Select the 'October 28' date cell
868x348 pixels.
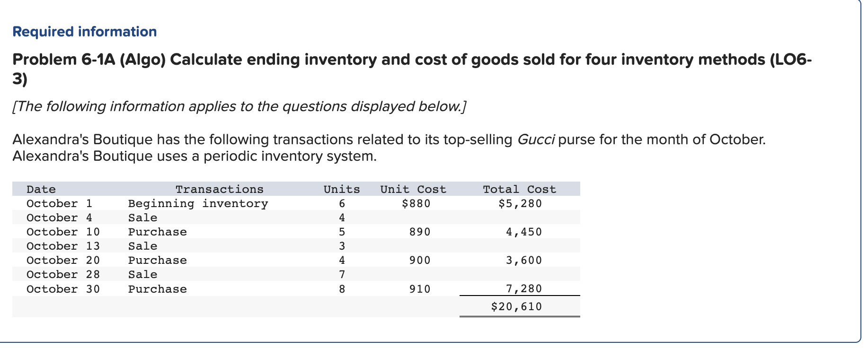point(63,275)
